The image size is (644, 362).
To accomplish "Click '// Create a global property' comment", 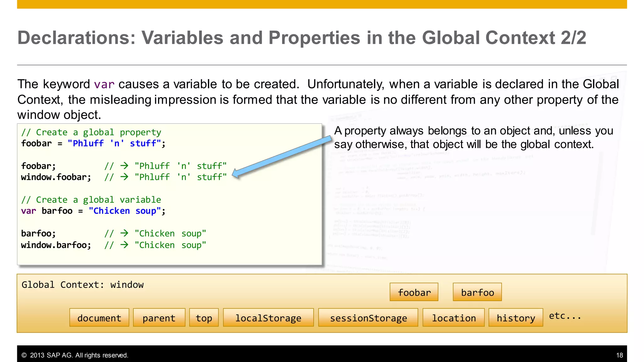I will (91, 132).
